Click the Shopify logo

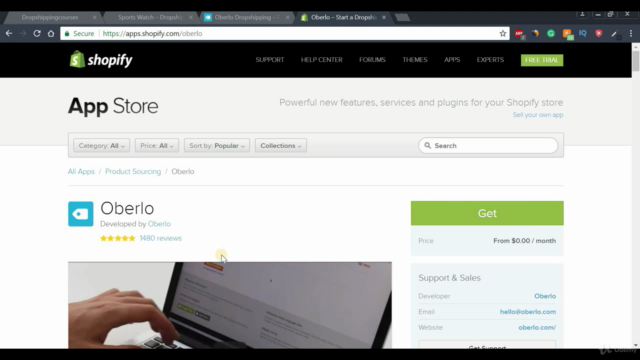101,60
